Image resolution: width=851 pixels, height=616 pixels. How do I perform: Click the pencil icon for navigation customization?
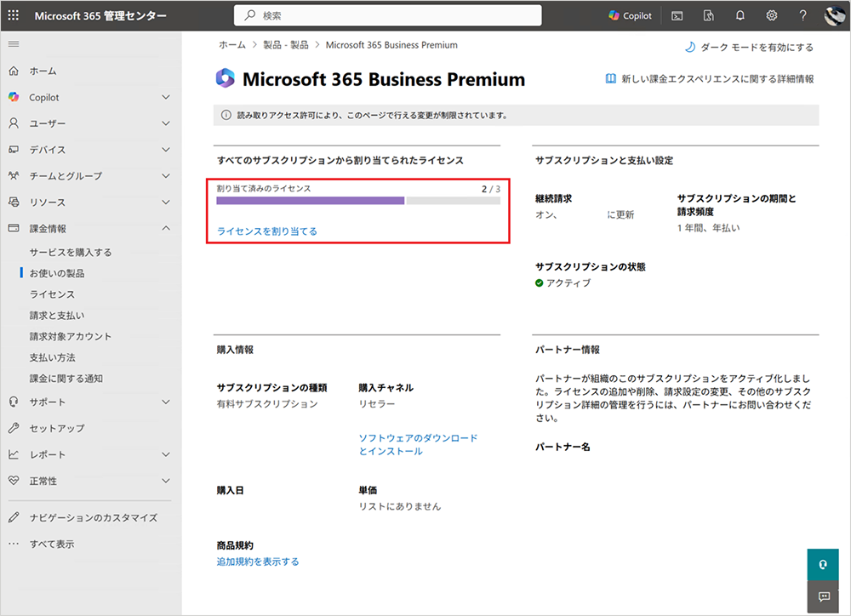click(x=14, y=517)
